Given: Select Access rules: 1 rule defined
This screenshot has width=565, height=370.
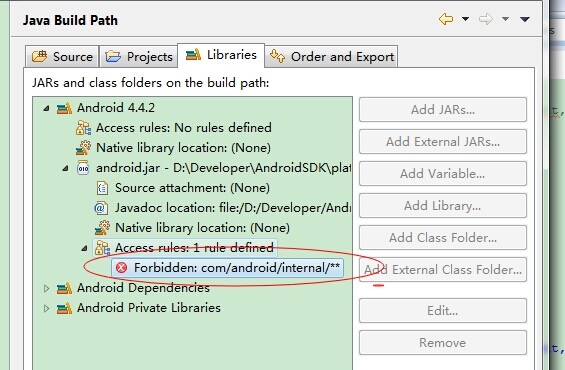Looking at the screenshot, I should coord(194,248).
